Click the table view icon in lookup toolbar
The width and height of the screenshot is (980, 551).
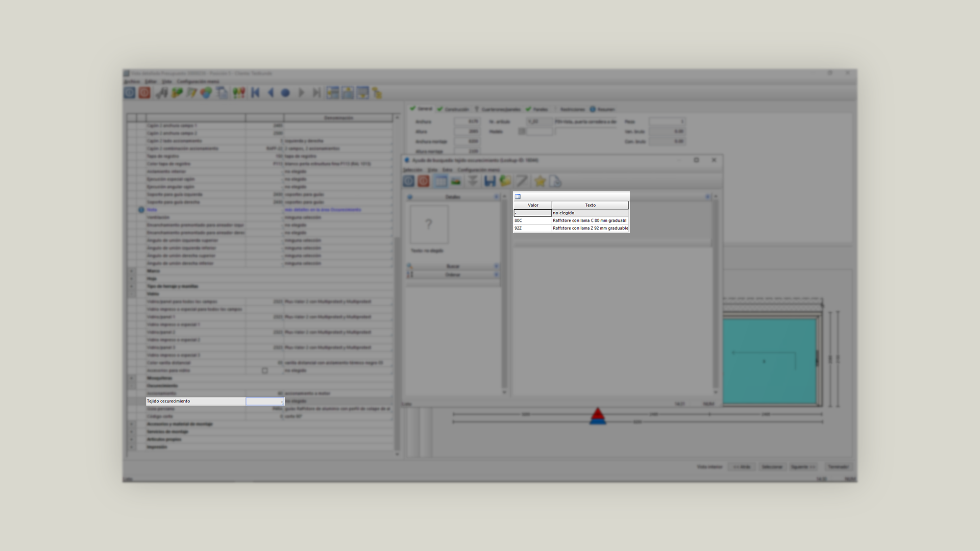[440, 181]
